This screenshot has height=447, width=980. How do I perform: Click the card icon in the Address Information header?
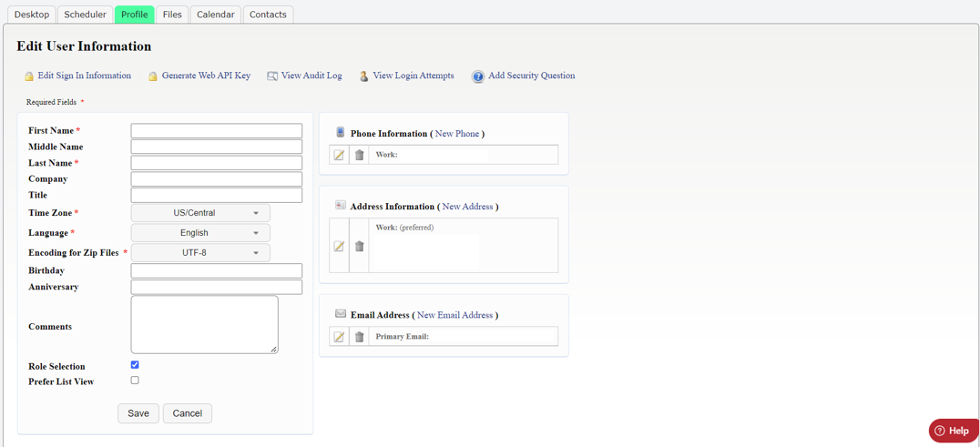pos(341,205)
